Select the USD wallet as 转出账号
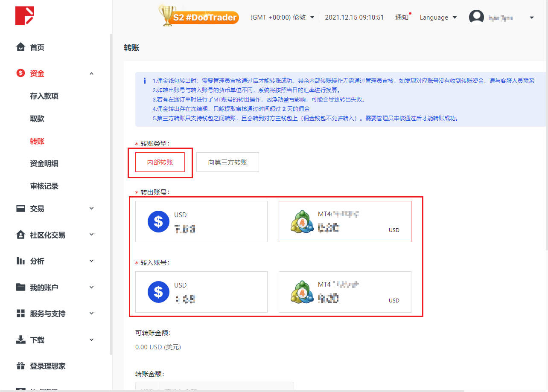 [x=201, y=221]
